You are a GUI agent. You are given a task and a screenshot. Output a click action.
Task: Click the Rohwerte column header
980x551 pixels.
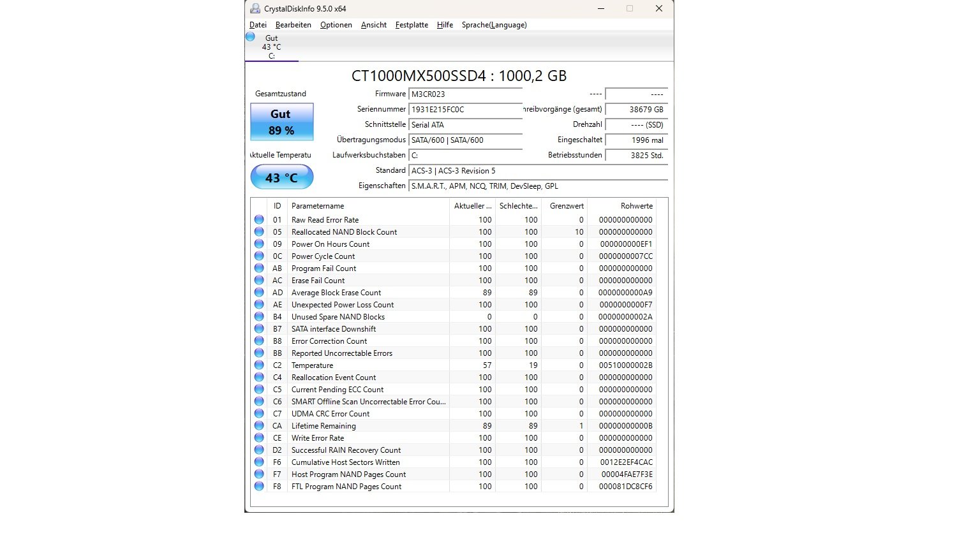(x=621, y=206)
